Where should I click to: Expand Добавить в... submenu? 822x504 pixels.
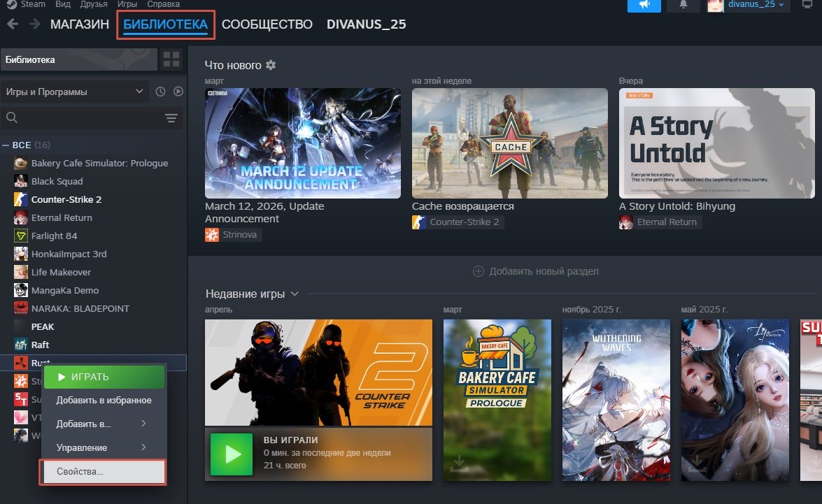(104, 424)
